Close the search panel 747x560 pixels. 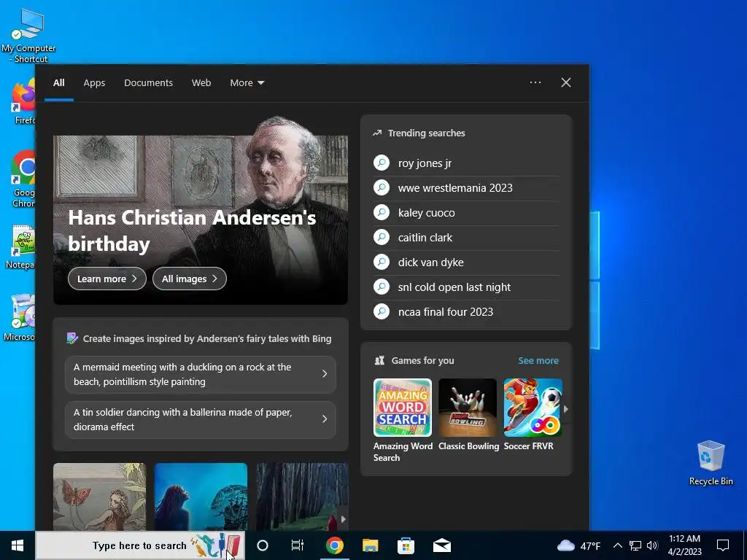coord(566,82)
